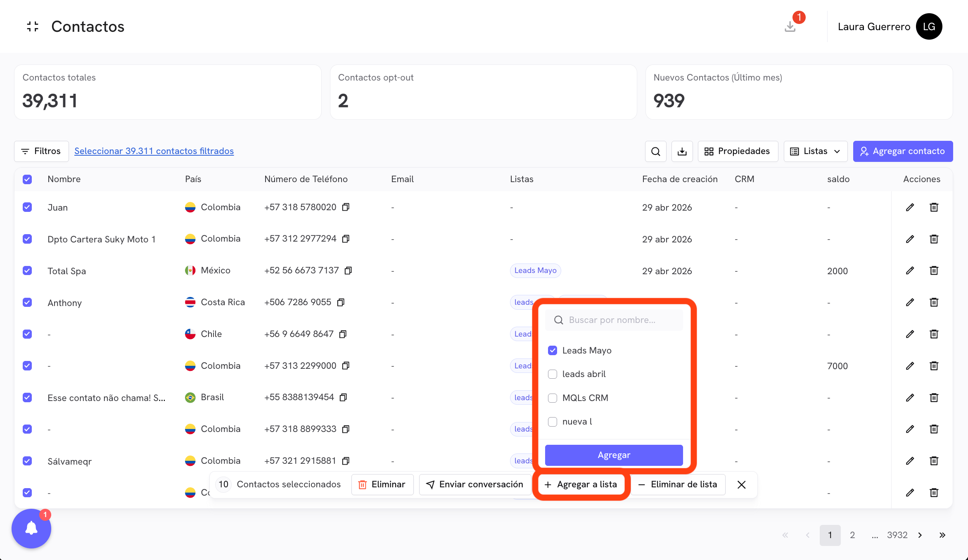
Task: Delete the Total Spa contact
Action: point(934,271)
